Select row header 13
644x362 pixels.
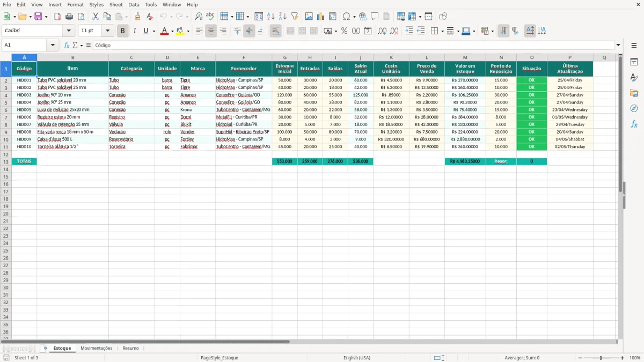[x=5, y=161]
